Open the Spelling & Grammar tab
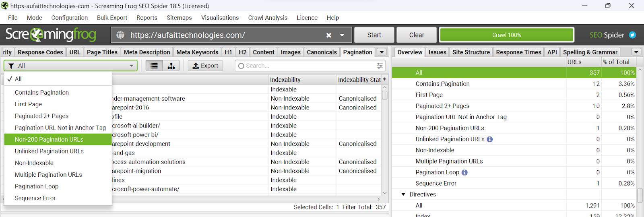The height and width of the screenshot is (217, 644). [590, 52]
